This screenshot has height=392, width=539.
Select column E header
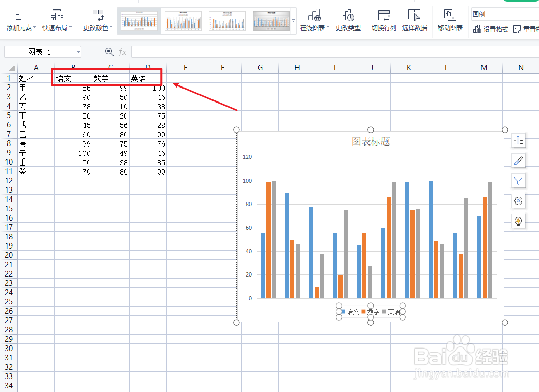186,68
